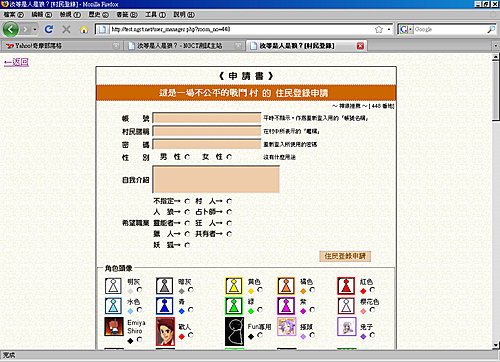Click the 村民暱稱 nickname input field
The image size is (500, 362).
click(207, 131)
